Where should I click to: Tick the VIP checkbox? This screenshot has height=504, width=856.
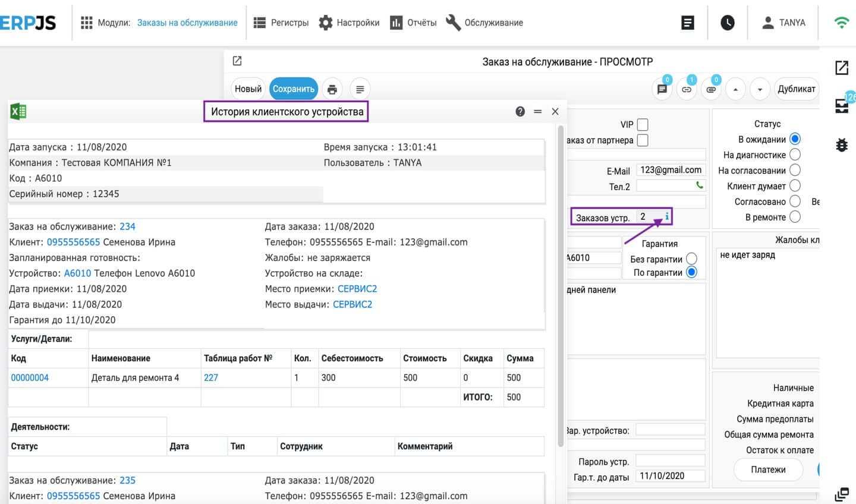click(643, 124)
